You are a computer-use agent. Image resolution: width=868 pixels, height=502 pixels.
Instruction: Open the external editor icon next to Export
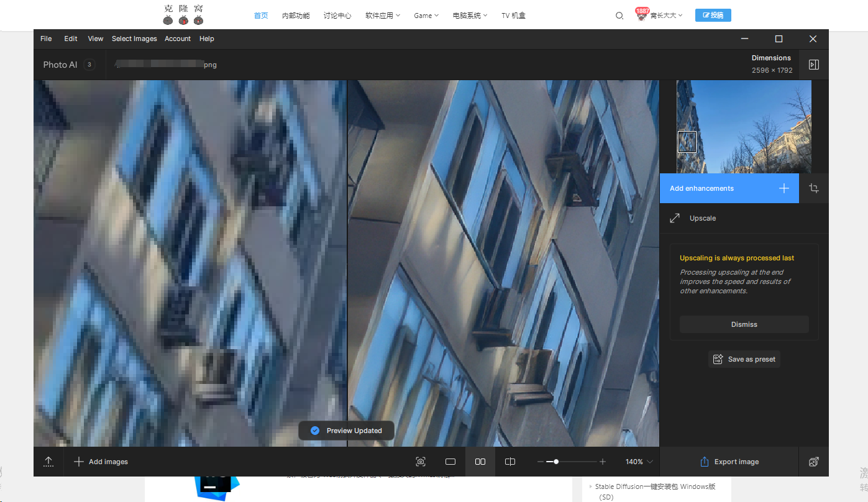(814, 462)
